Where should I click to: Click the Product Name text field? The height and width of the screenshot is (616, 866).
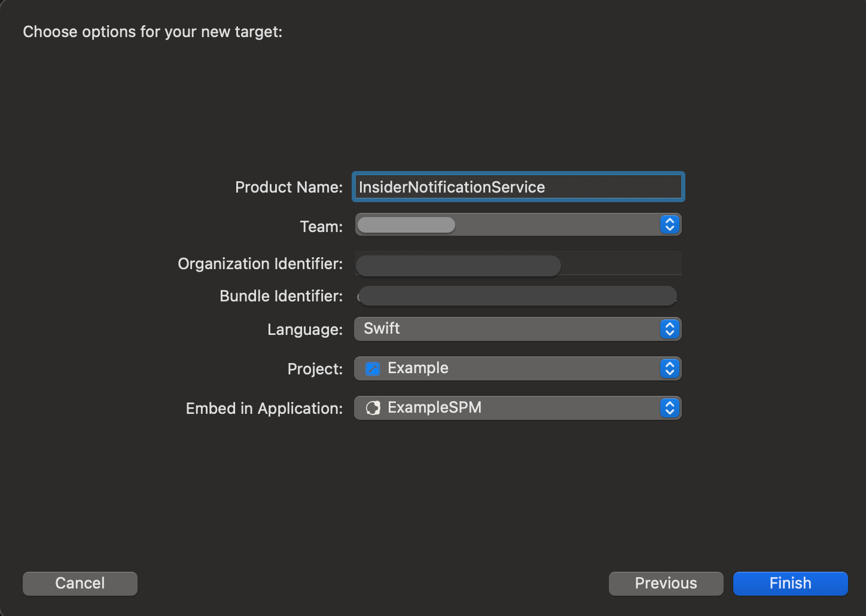518,187
